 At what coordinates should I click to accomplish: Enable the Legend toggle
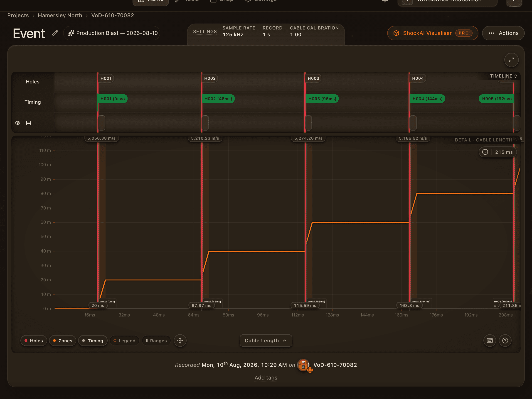[x=124, y=341]
